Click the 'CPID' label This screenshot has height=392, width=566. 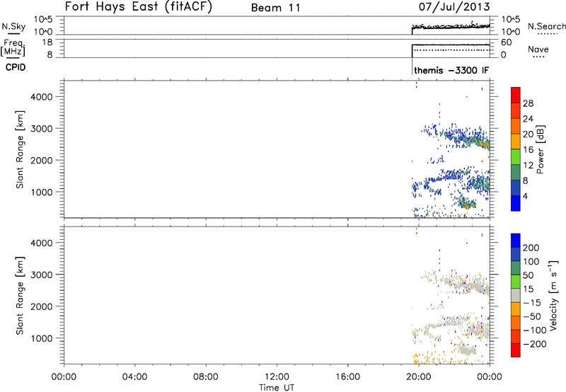[x=16, y=67]
